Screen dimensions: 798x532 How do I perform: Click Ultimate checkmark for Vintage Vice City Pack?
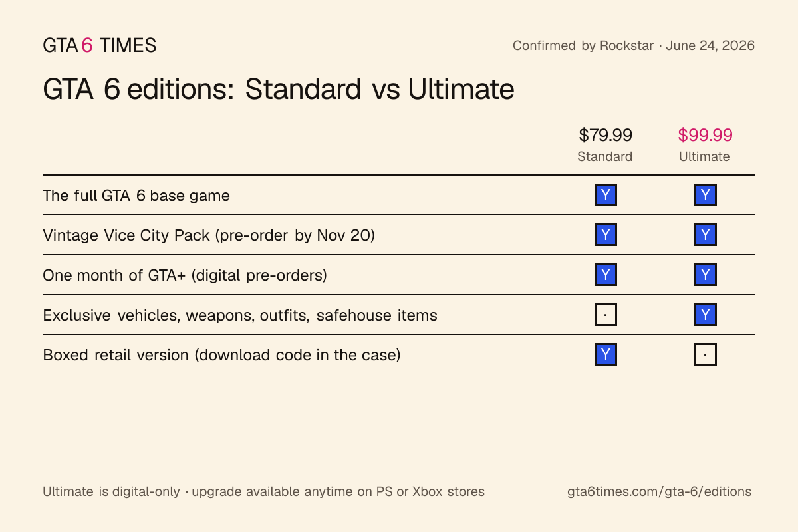(705, 235)
